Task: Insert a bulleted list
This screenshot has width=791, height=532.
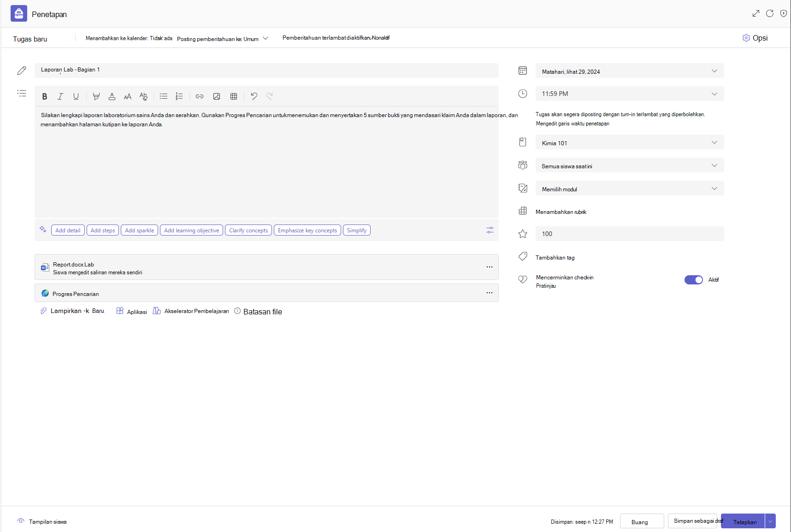Action: pyautogui.click(x=164, y=96)
